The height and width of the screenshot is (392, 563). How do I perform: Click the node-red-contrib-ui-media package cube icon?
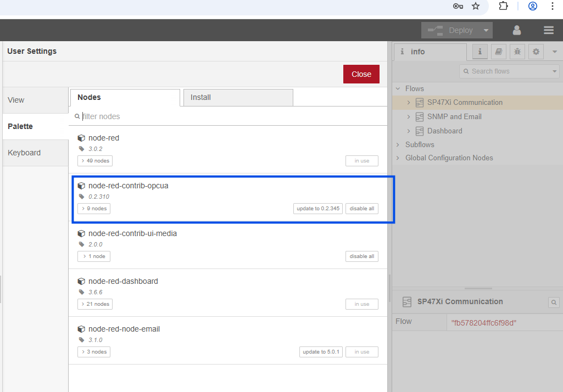[x=81, y=233]
